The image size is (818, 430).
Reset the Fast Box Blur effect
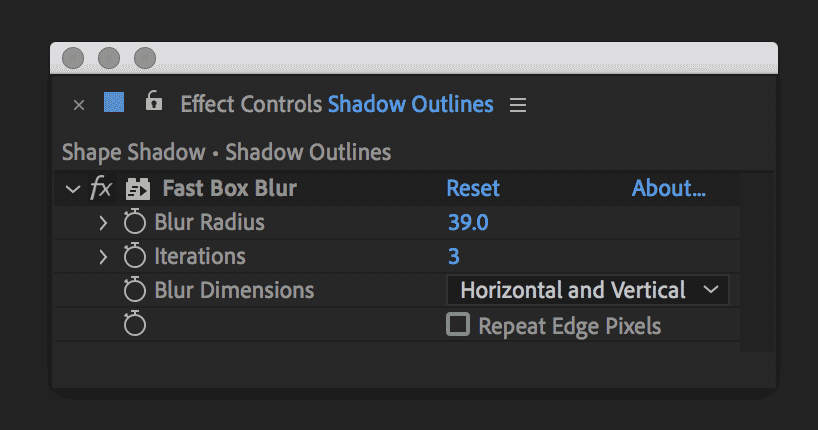(x=472, y=188)
